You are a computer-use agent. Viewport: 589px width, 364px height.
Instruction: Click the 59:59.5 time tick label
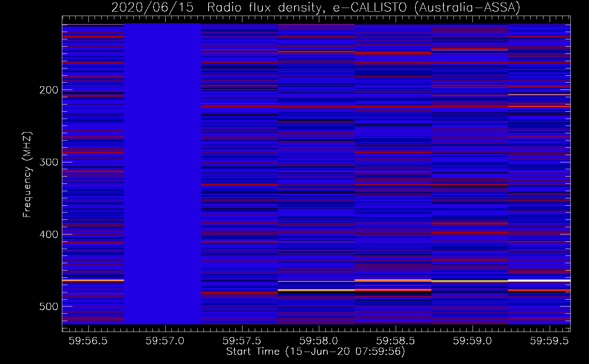549,341
